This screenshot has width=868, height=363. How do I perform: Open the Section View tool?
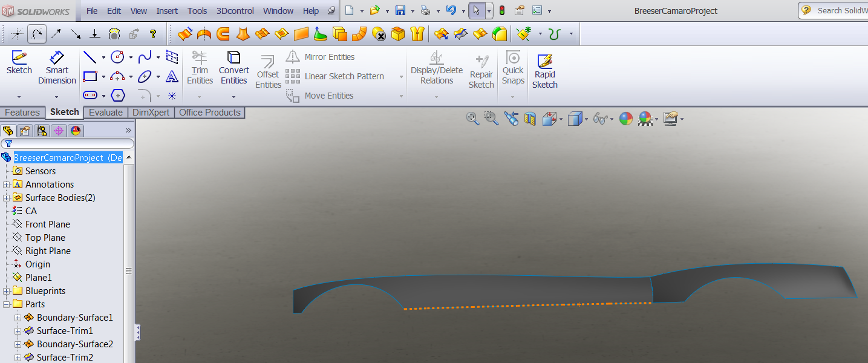tap(530, 119)
